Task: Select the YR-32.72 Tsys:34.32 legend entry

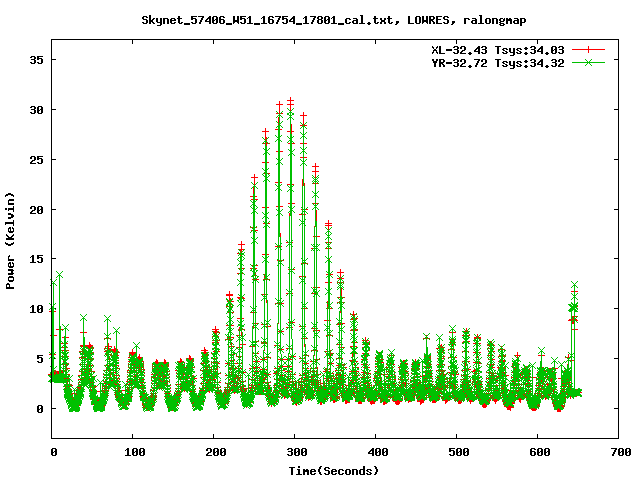Action: [498, 63]
